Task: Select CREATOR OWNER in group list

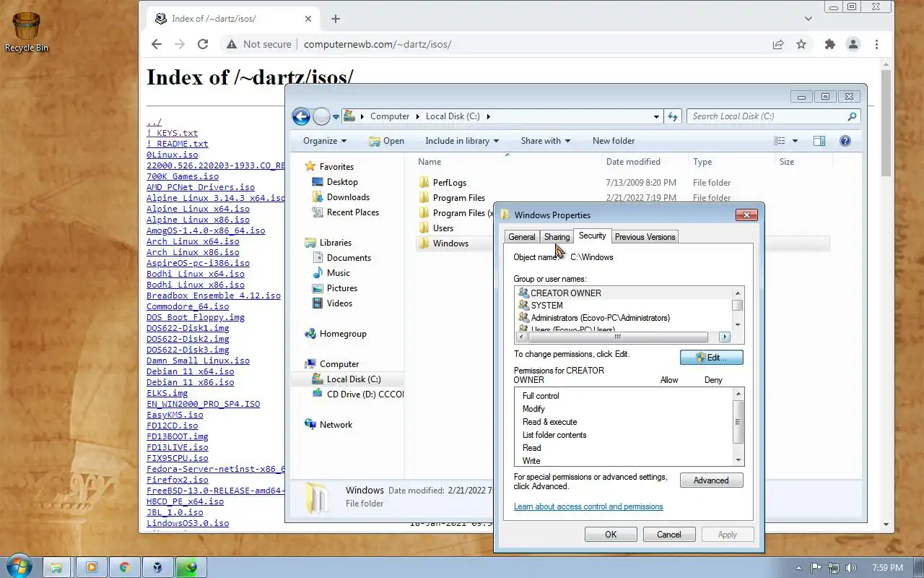Action: pyautogui.click(x=560, y=293)
